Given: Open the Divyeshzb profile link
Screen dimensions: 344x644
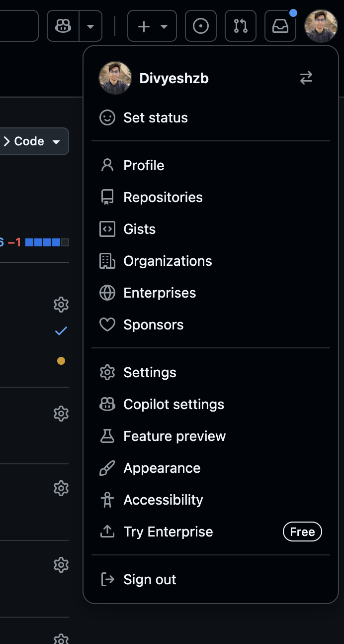Looking at the screenshot, I should [x=173, y=78].
